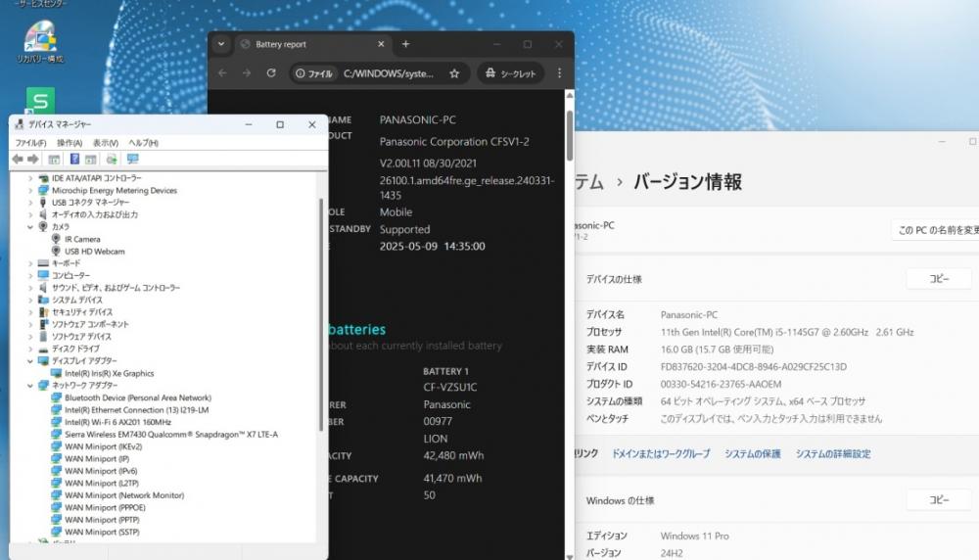Open the browser tab search dropdown arrow
This screenshot has width=979, height=560.
tap(221, 44)
